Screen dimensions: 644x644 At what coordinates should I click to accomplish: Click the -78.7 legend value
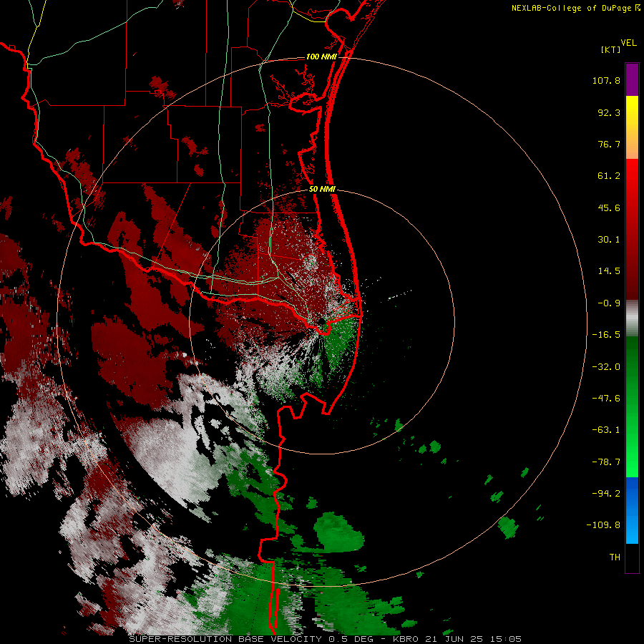(x=606, y=462)
